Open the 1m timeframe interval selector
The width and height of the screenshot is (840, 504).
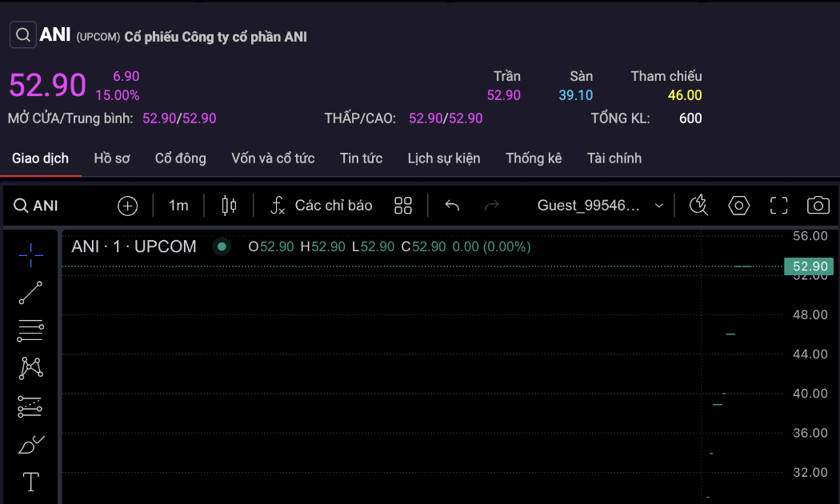pos(178,205)
